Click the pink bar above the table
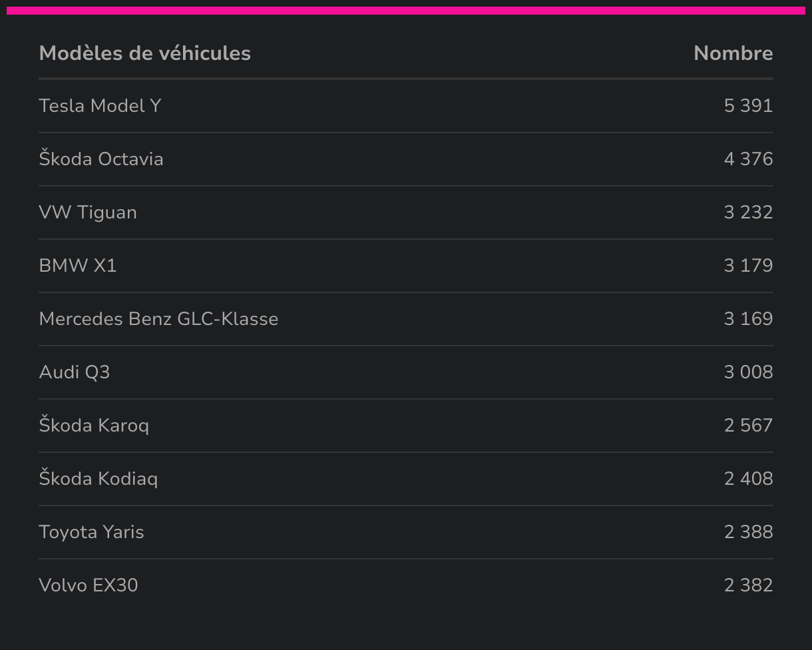The image size is (812, 650). (x=406, y=11)
